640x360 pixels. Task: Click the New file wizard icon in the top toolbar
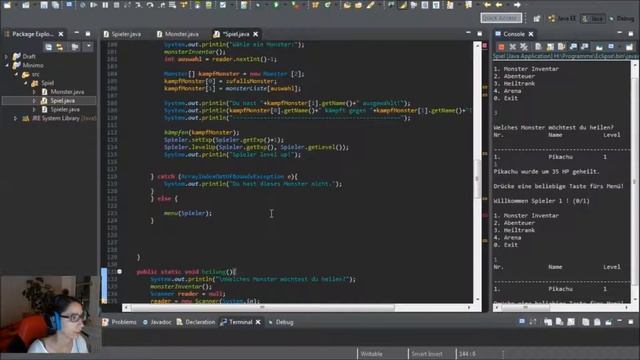[x=7, y=5]
